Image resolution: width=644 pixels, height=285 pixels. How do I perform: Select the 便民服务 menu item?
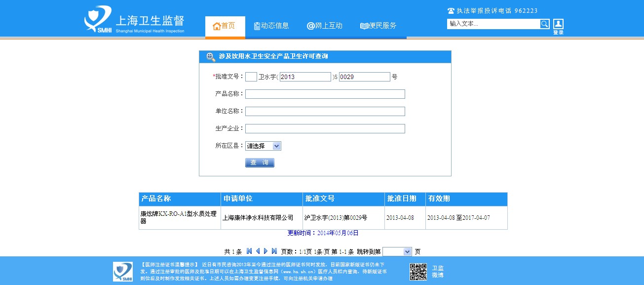coord(379,26)
